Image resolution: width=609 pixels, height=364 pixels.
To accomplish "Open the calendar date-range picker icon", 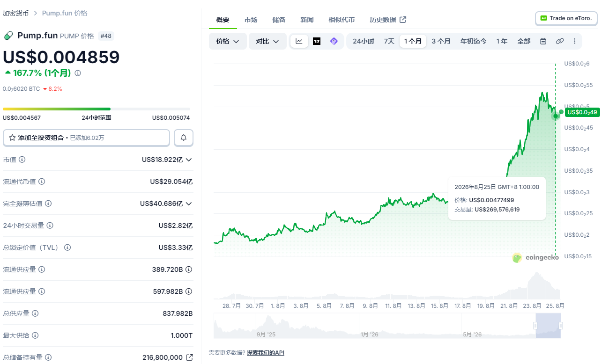I will coord(543,41).
